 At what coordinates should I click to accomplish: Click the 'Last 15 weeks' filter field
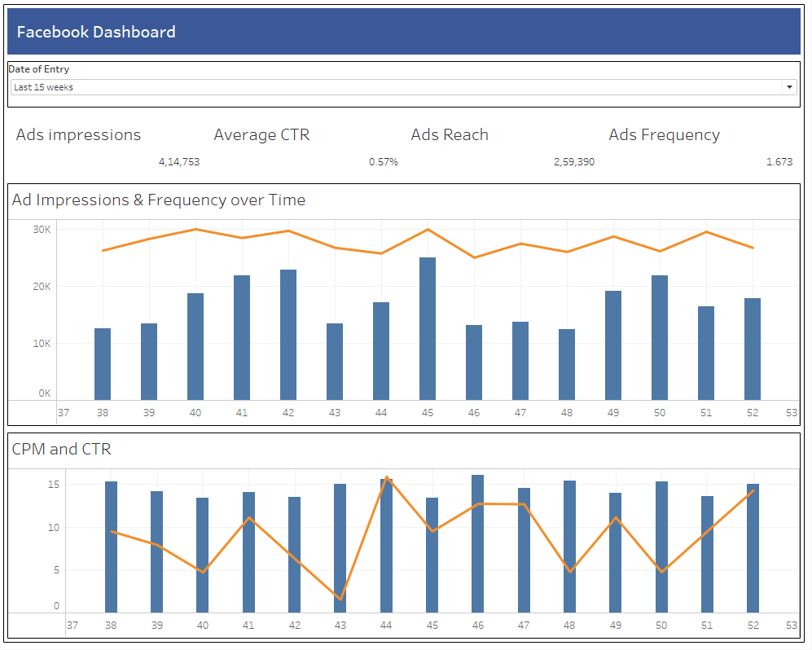pyautogui.click(x=403, y=87)
